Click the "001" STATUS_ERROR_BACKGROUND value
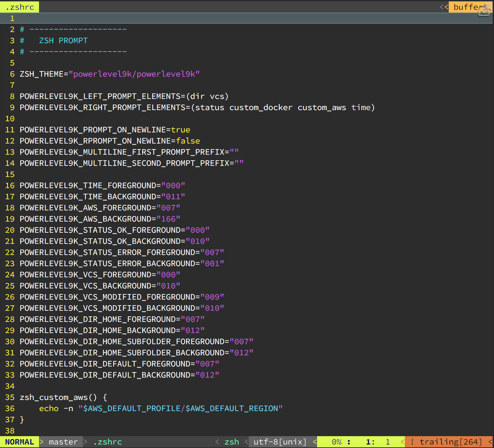This screenshot has height=448, width=494. [x=212, y=263]
